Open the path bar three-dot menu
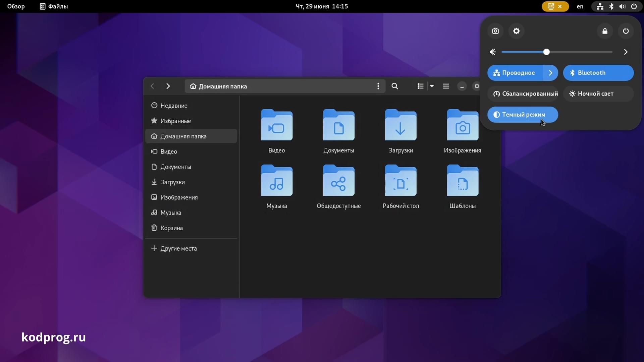The width and height of the screenshot is (644, 362). [378, 86]
